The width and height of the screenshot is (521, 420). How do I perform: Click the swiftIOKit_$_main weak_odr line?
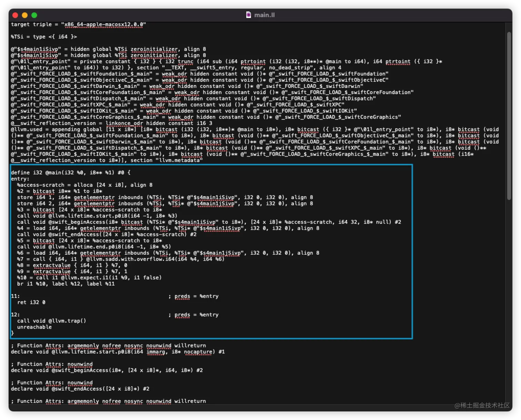coord(184,111)
